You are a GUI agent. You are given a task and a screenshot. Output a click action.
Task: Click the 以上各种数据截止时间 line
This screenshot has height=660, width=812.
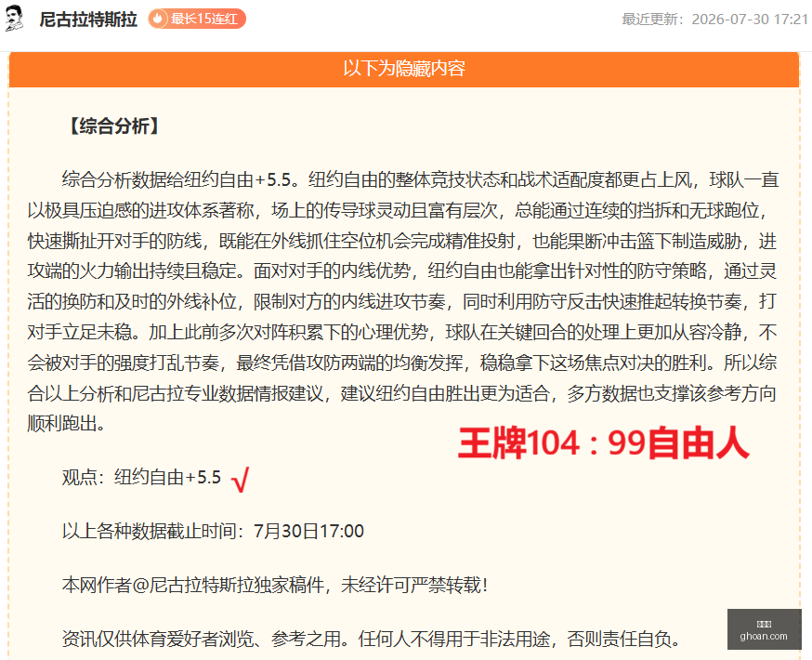213,531
